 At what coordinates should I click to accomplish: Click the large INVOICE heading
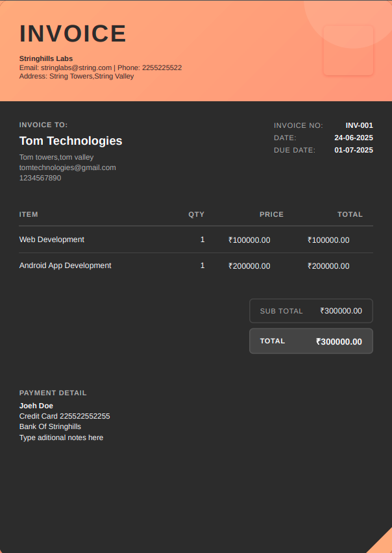point(73,34)
